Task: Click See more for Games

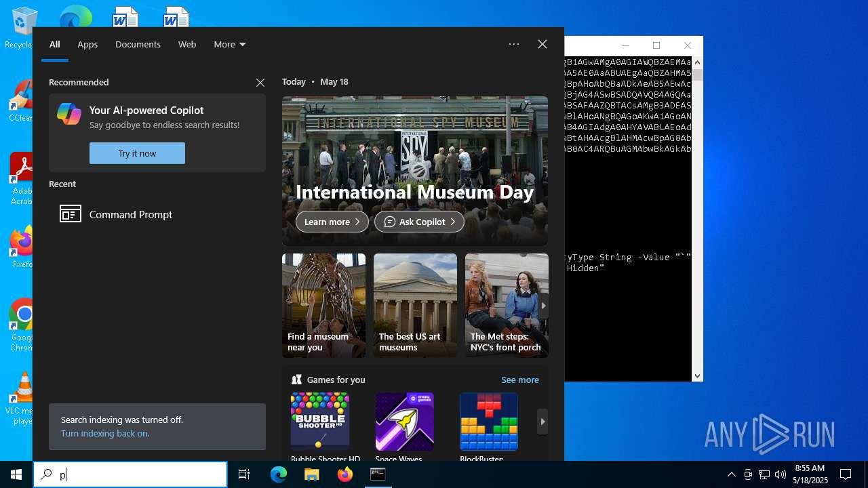Action: click(x=520, y=380)
